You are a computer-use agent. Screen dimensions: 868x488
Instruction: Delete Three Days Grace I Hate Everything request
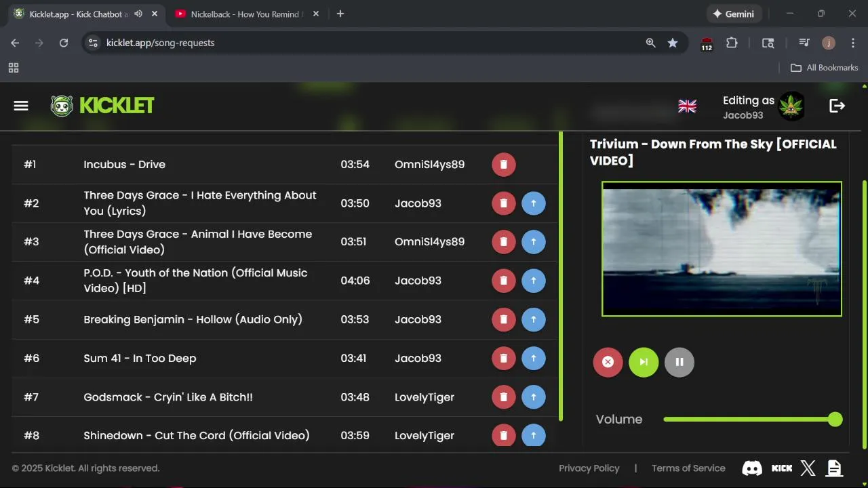click(x=504, y=203)
